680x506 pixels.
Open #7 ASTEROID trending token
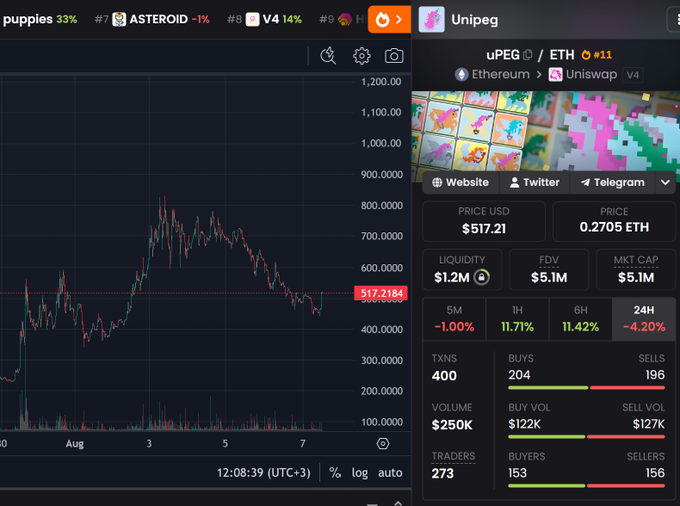coord(152,19)
